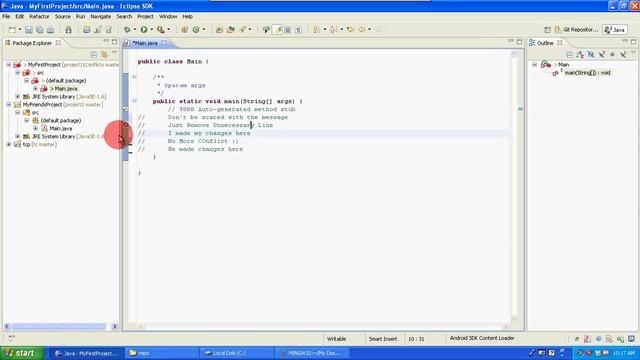Click the New Java Package icon
The image size is (640, 360).
(184, 30)
